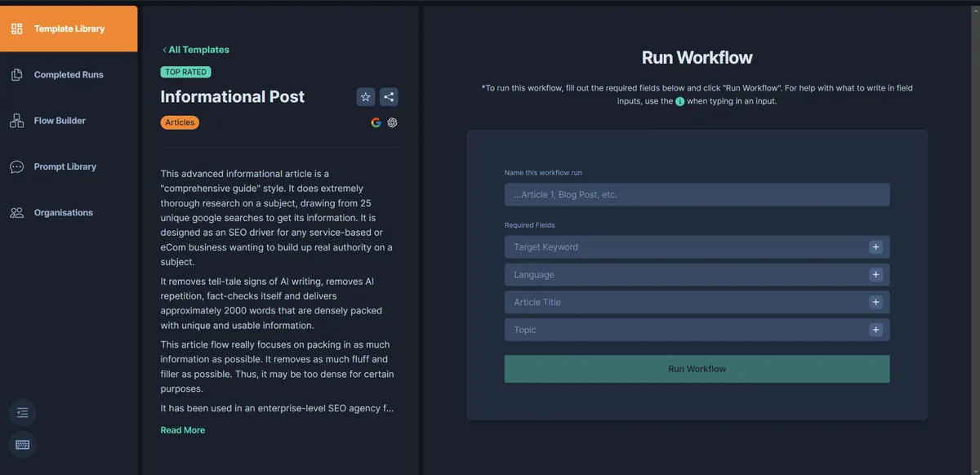980x475 pixels.
Task: Go back to All Templates
Action: (195, 50)
